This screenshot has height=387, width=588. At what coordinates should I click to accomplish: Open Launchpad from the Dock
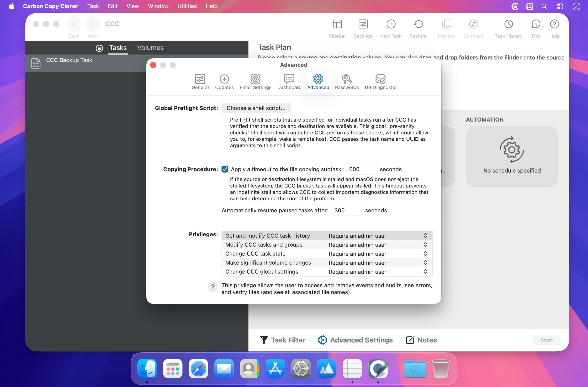click(173, 369)
